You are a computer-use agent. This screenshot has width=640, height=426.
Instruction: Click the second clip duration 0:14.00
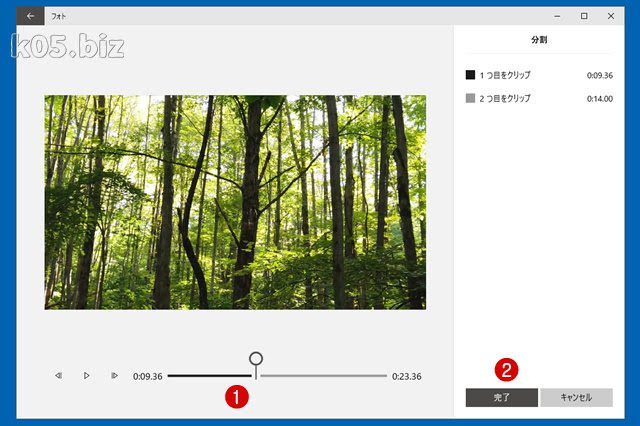pos(600,99)
